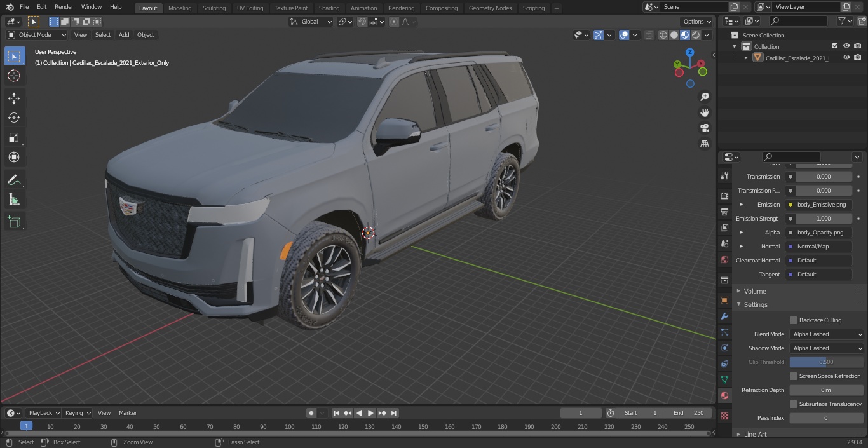Click the zoom view magnifier icon

click(x=704, y=97)
